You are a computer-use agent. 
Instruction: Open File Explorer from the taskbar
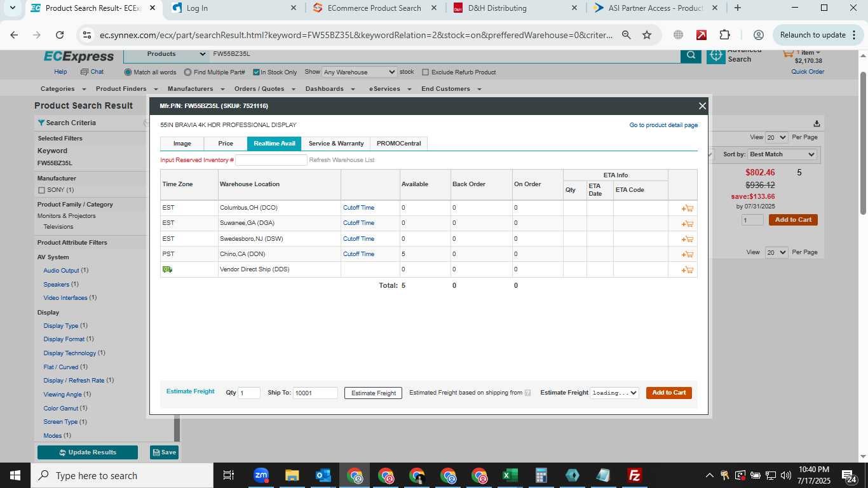click(x=292, y=475)
